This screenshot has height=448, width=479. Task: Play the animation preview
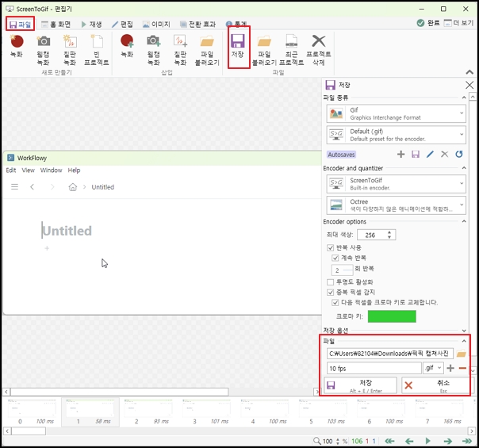tap(428, 441)
